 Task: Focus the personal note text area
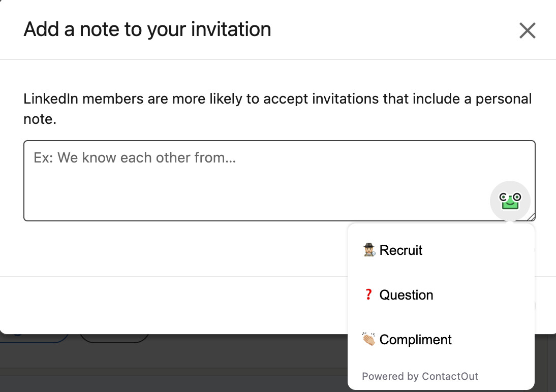pyautogui.click(x=254, y=188)
